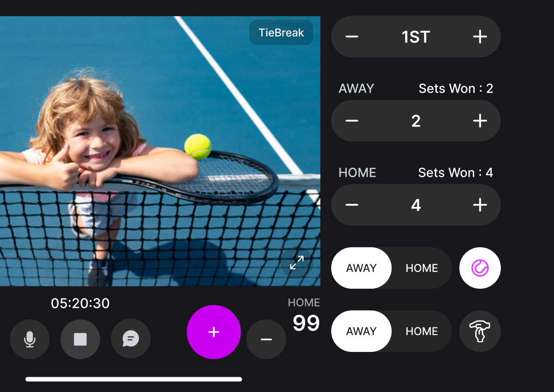Image resolution: width=554 pixels, height=392 pixels.
Task: Select HOME in the hand signal toggle
Action: coord(422,331)
